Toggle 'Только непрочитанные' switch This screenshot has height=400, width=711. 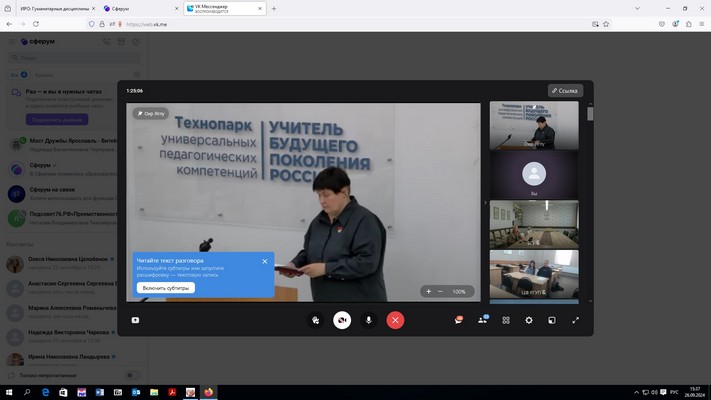point(131,376)
